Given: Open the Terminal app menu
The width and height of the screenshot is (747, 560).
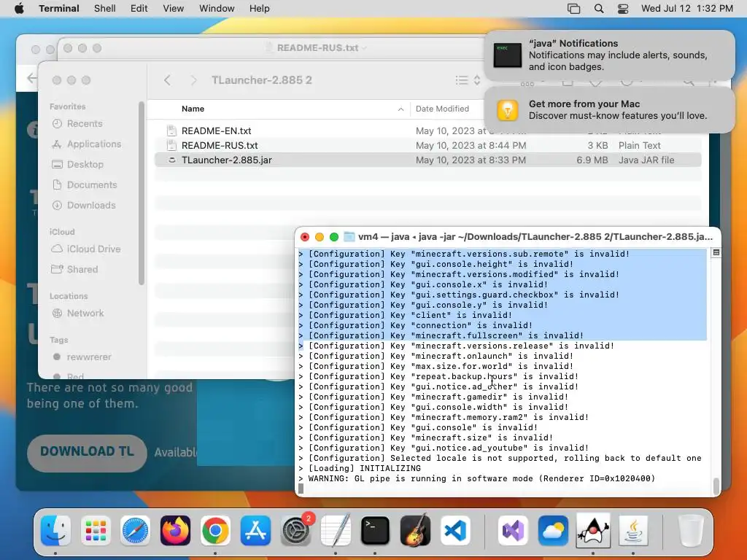Looking at the screenshot, I should (x=58, y=9).
